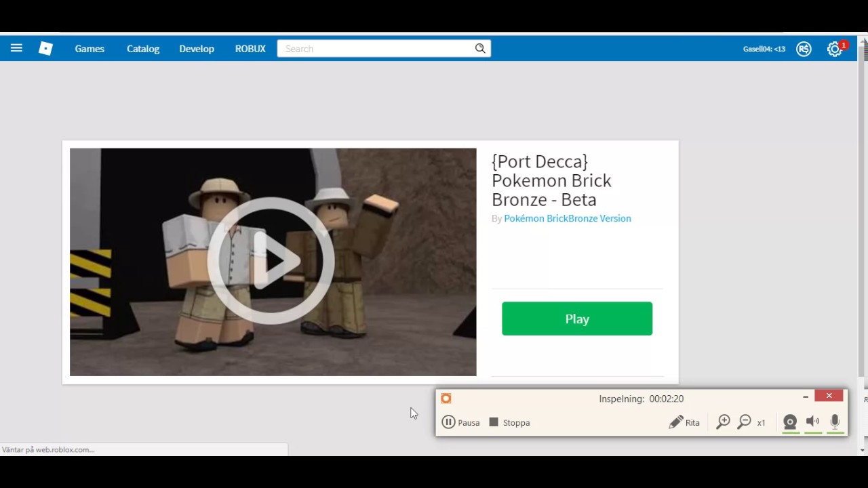Open the ROBUX page
Screen dimensions: 868x488
click(x=250, y=49)
